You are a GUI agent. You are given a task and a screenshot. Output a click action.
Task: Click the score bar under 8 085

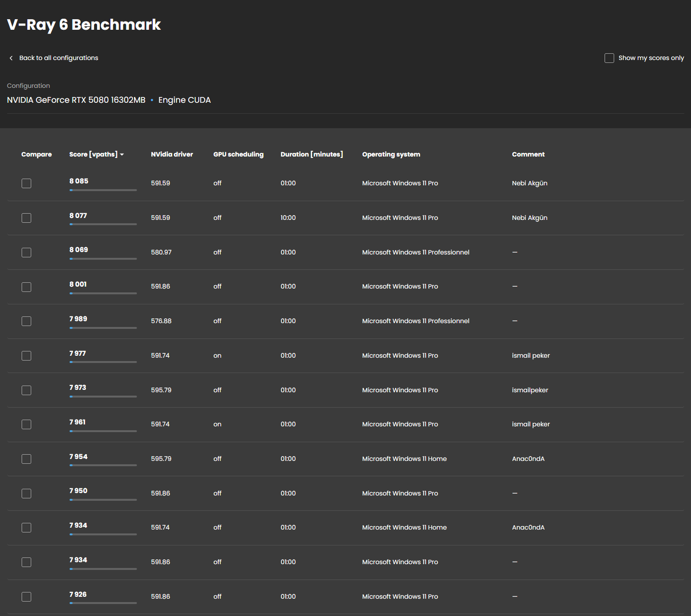point(103,190)
